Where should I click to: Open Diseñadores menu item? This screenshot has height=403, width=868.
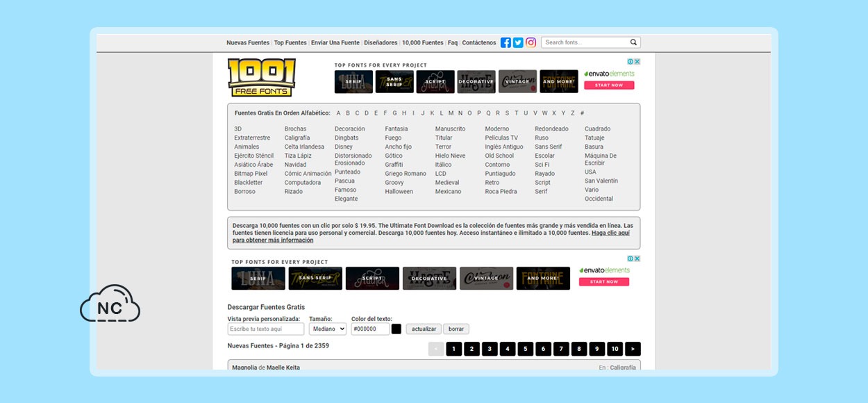point(381,43)
